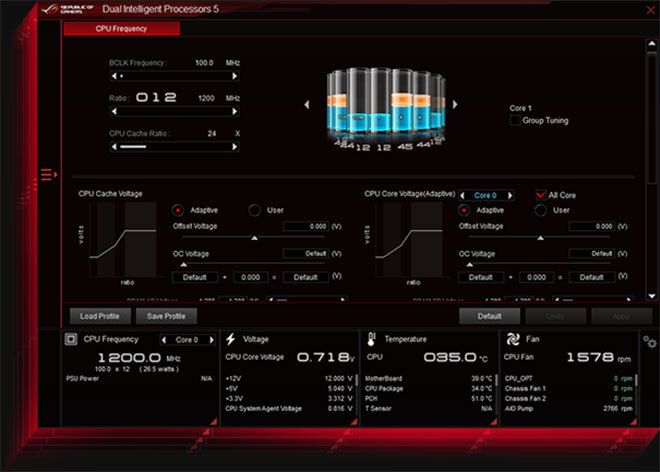Expand the Voltage monitor panel corner

[354, 421]
